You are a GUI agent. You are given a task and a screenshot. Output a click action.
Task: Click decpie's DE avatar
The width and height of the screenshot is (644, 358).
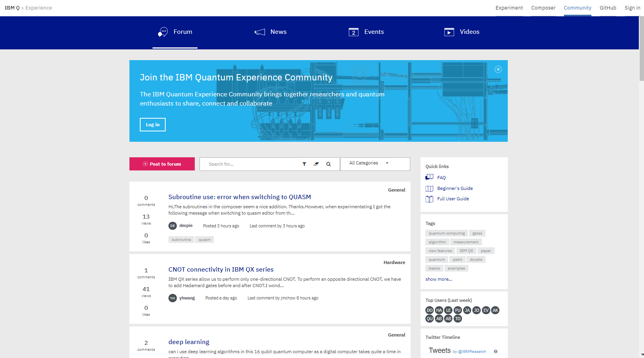(172, 226)
